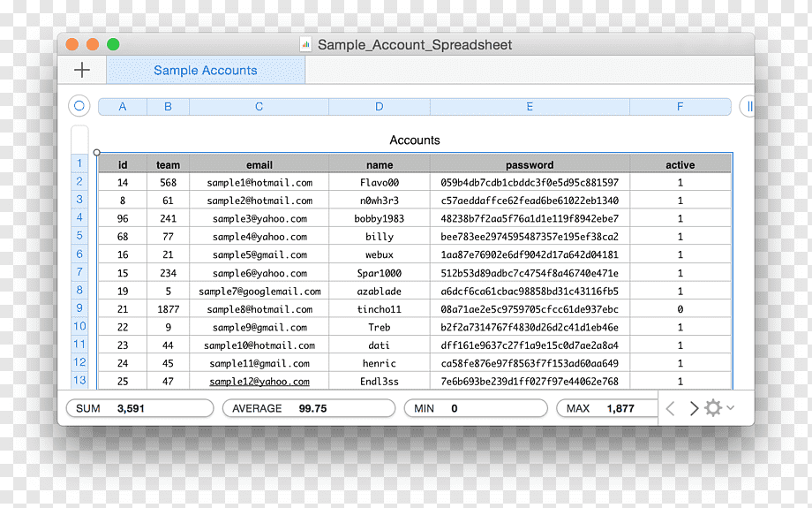
Task: Select the id cell 96
Action: tap(123, 219)
